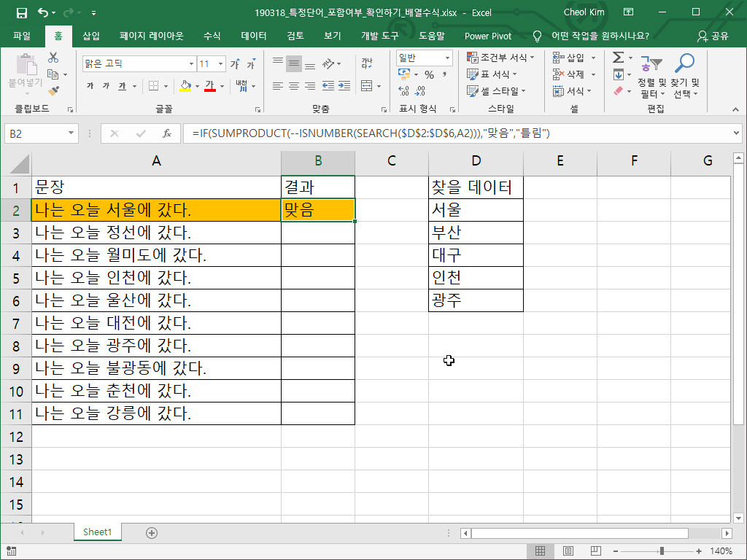Select the Format Painter brush icon
The height and width of the screenshot is (560, 747).
(x=53, y=90)
